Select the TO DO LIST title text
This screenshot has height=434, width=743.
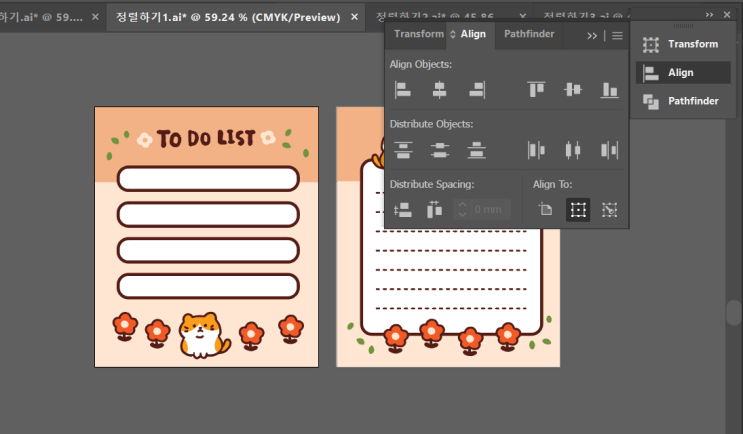click(x=206, y=138)
